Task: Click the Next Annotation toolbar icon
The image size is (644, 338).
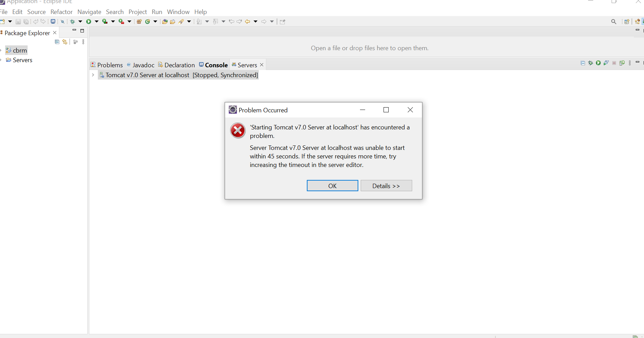Action: pyautogui.click(x=199, y=22)
